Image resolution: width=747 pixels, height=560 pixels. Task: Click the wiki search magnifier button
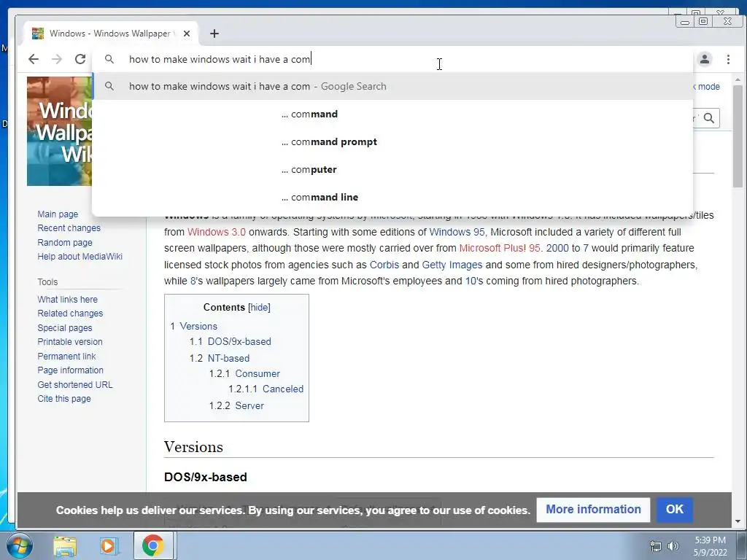pyautogui.click(x=709, y=118)
